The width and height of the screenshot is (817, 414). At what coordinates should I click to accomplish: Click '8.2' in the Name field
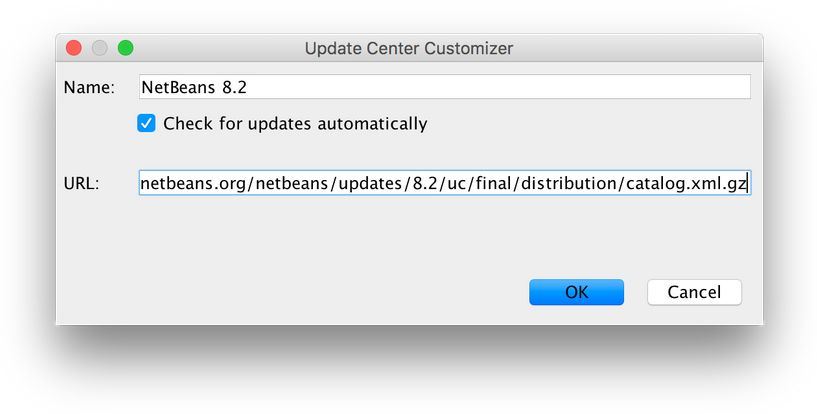(234, 87)
